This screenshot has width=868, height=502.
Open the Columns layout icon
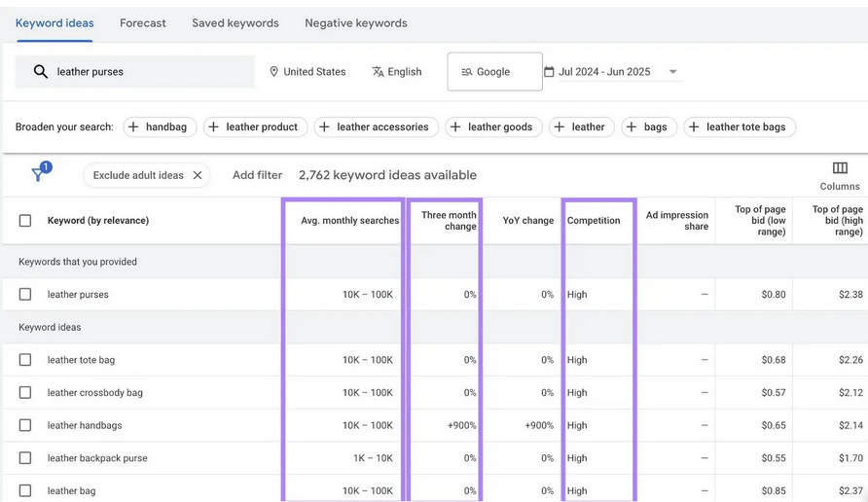(840, 168)
